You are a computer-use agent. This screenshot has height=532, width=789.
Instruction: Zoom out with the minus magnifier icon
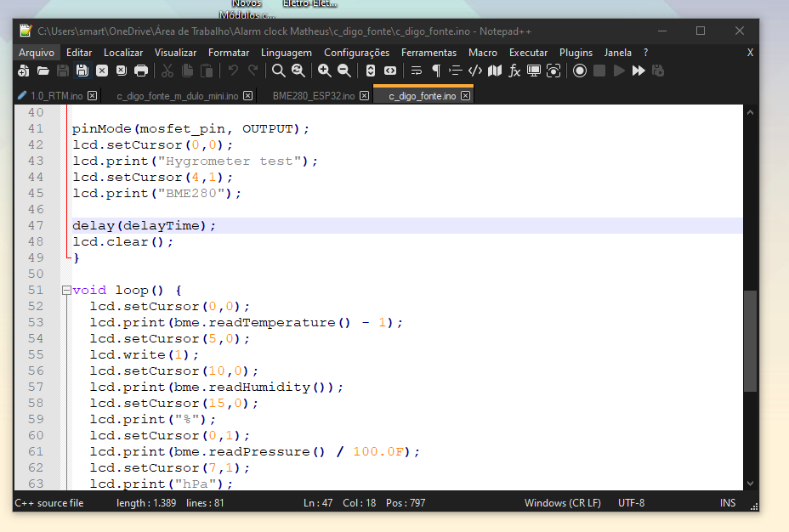point(344,71)
